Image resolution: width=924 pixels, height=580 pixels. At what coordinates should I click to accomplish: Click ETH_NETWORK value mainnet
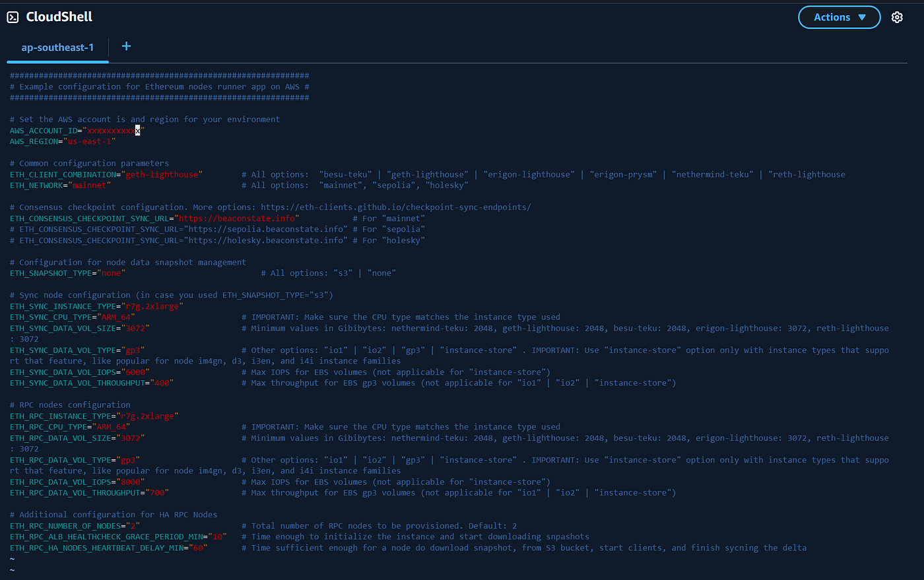click(x=89, y=185)
